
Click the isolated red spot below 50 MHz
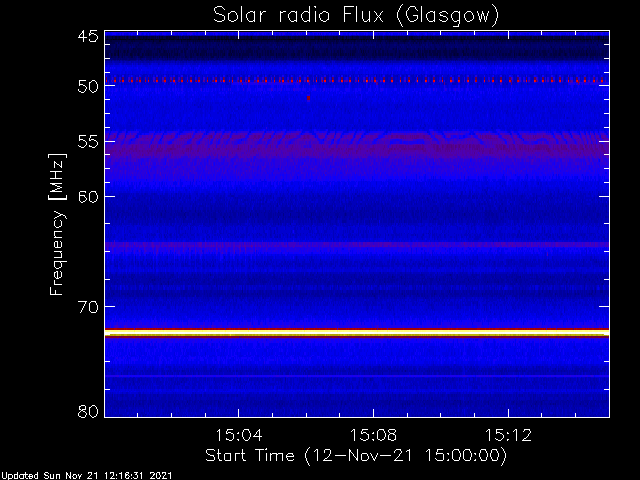point(309,98)
